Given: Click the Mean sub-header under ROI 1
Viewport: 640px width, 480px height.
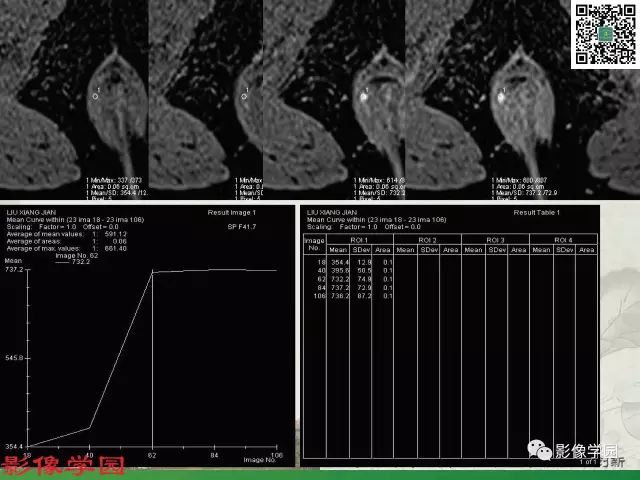Looking at the screenshot, I should 338,250.
